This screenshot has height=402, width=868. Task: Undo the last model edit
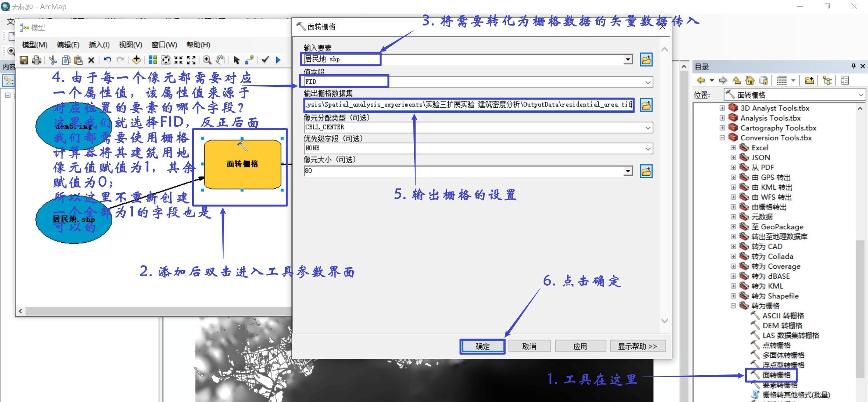point(107,60)
